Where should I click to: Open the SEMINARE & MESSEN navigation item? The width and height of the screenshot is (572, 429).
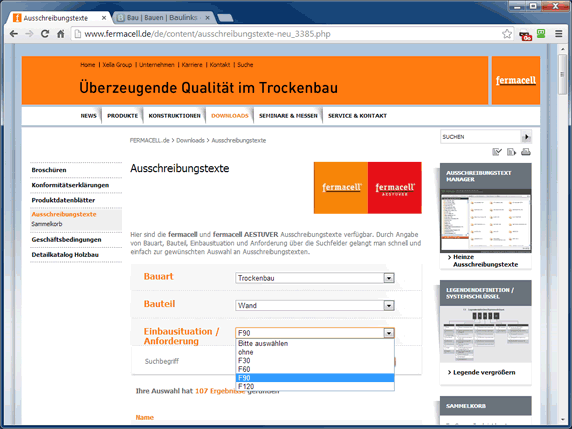(288, 116)
